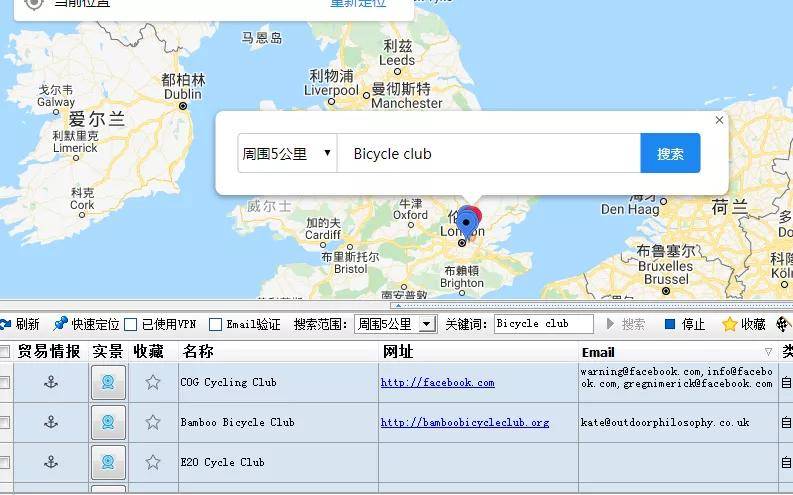This screenshot has width=793, height=495.
Task: Click the Den Haag label on map
Action: tap(630, 209)
